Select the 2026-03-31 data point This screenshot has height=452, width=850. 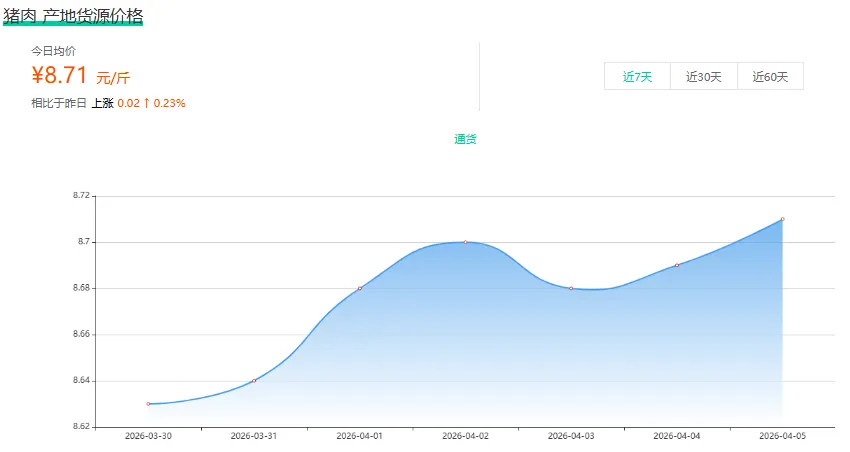[x=254, y=380]
